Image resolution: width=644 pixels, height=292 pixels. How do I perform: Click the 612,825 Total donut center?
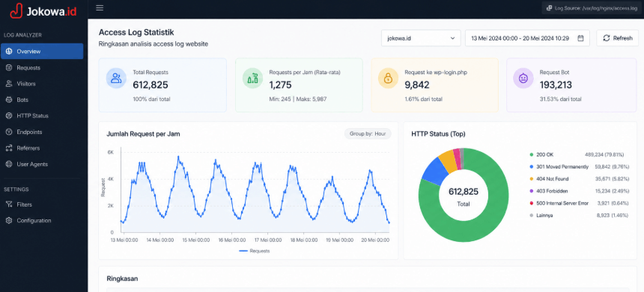tap(464, 196)
